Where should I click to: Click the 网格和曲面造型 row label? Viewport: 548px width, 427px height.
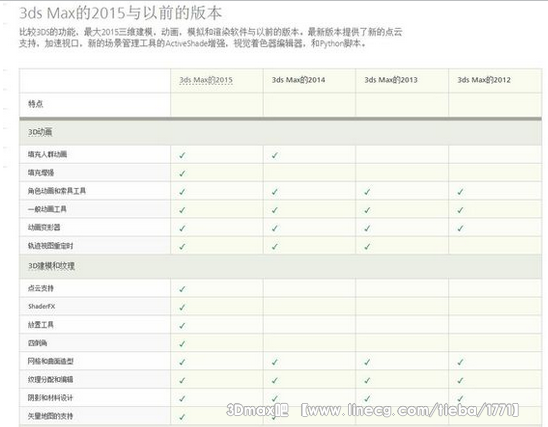[51, 361]
